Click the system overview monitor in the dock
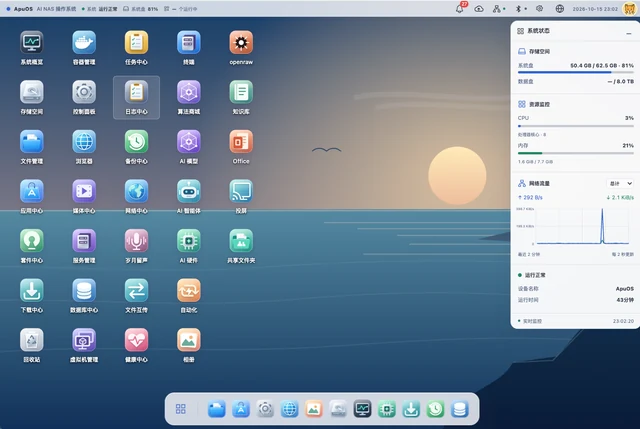 click(x=362, y=409)
